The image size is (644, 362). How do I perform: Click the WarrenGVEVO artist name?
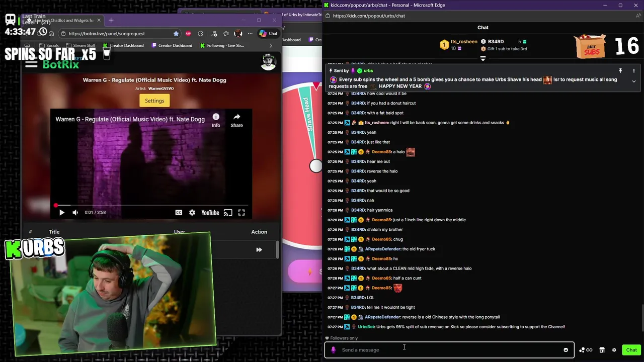tap(161, 88)
